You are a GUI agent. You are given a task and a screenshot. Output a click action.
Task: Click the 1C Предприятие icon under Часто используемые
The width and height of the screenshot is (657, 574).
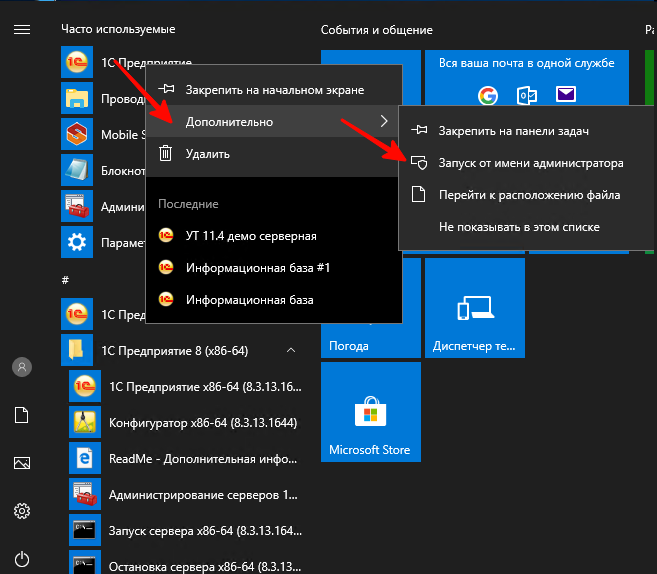pyautogui.click(x=77, y=62)
